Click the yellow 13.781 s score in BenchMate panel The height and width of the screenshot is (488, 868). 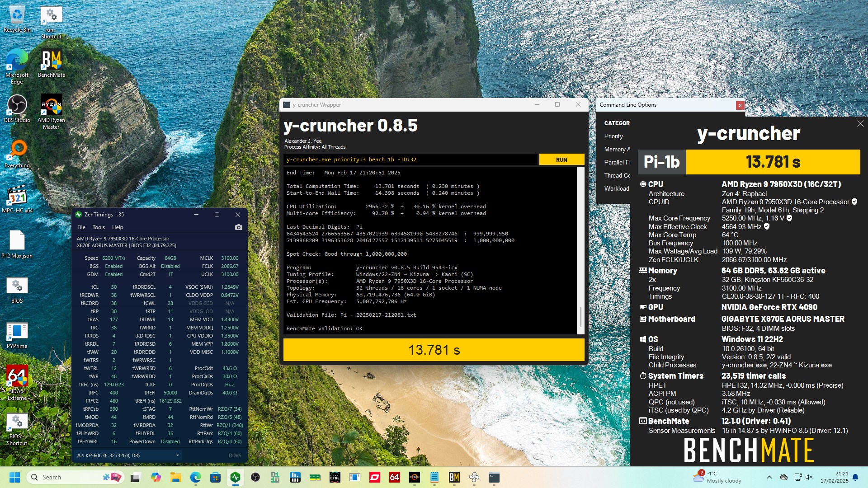click(x=773, y=162)
